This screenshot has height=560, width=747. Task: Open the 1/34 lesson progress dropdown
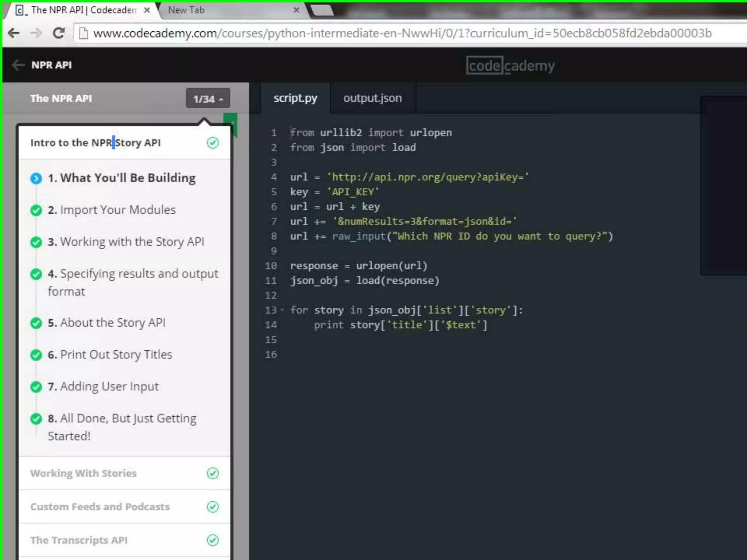coord(208,98)
